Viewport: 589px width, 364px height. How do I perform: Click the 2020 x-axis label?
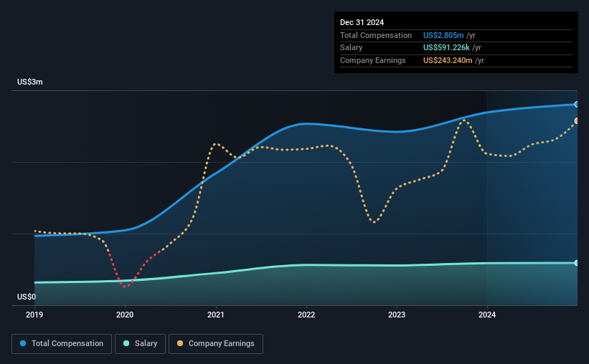(x=125, y=315)
